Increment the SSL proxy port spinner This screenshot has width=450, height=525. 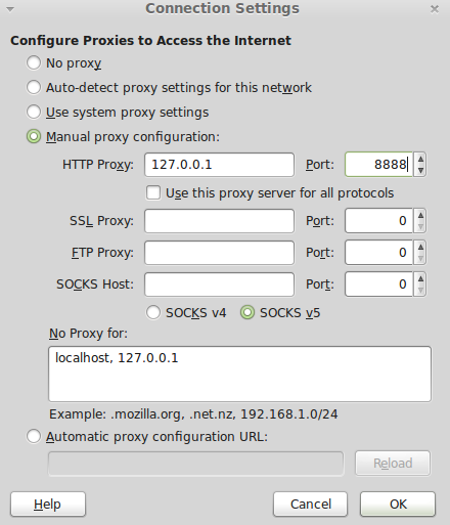pos(421,215)
